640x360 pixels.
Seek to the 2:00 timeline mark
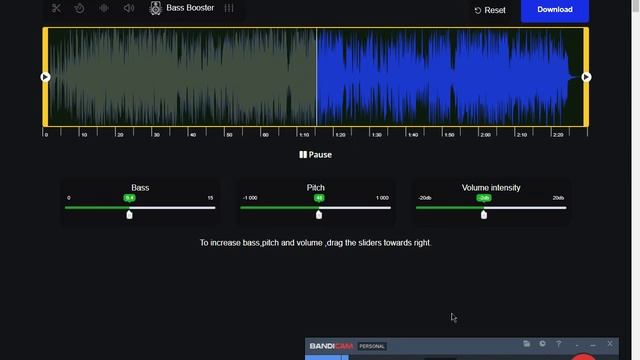[485, 134]
